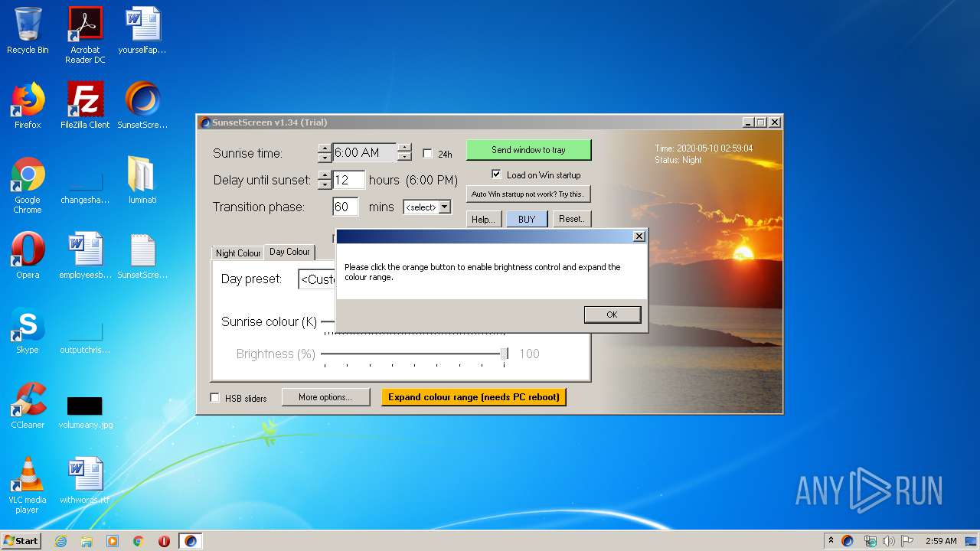Open Chrome taskbar icon
This screenshot has height=551, width=980.
click(x=139, y=541)
